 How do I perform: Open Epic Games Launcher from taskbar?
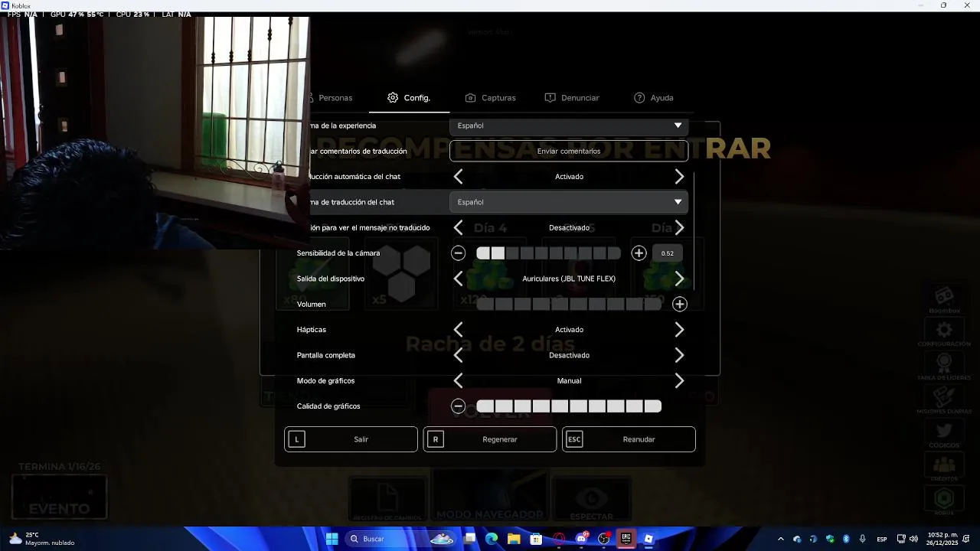click(x=626, y=539)
